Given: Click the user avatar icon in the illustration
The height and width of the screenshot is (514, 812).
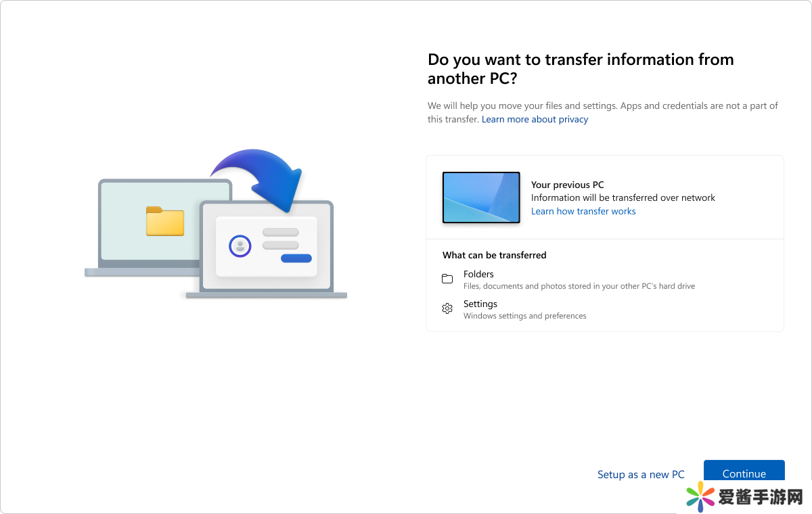Looking at the screenshot, I should pyautogui.click(x=240, y=246).
